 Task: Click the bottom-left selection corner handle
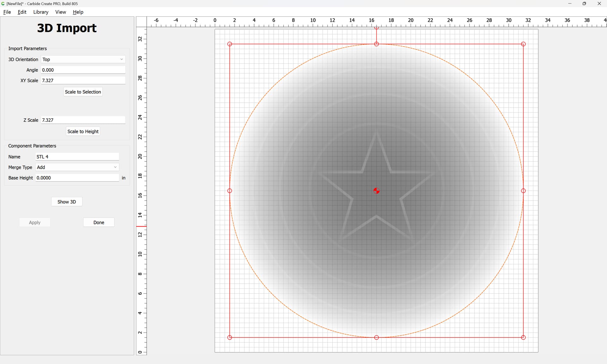(230, 337)
